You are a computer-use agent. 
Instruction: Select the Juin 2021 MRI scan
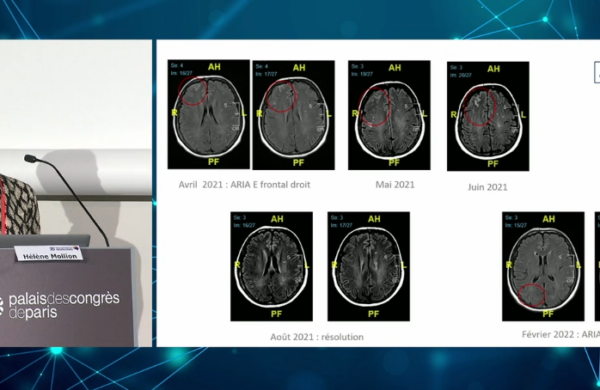coord(488,116)
